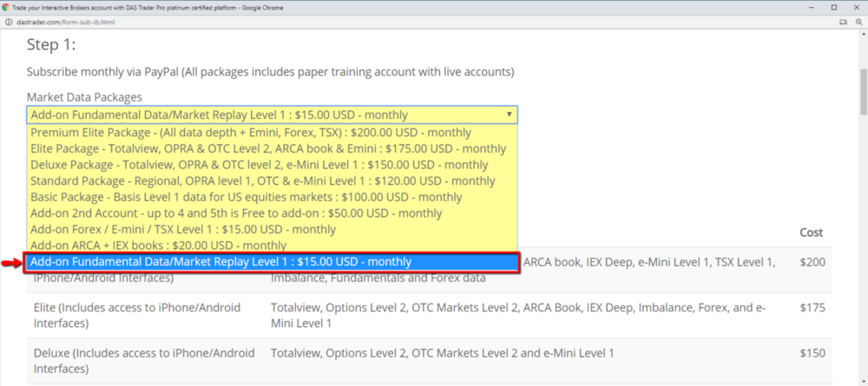This screenshot has height=386, width=868.
Task: Click the cast/device icon in address bar
Action: (845, 21)
